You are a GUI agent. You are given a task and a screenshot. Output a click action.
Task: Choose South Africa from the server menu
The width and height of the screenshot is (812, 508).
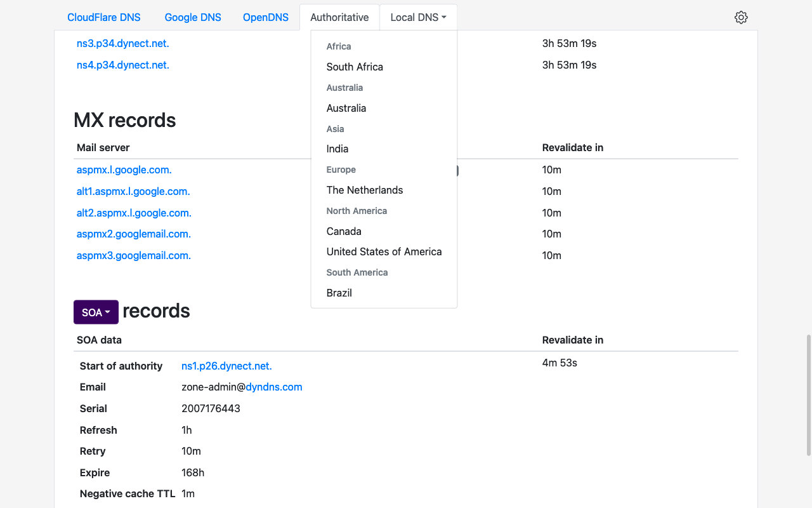[355, 67]
